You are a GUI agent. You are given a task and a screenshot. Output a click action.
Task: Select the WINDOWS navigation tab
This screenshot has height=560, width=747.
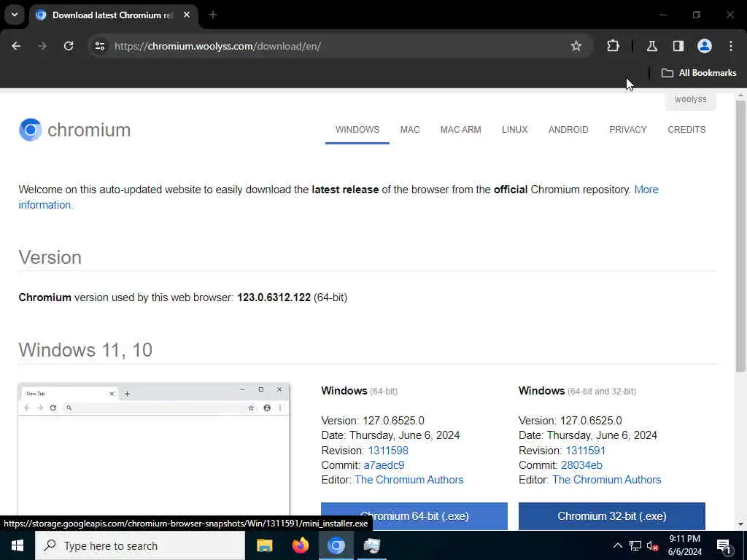click(357, 130)
